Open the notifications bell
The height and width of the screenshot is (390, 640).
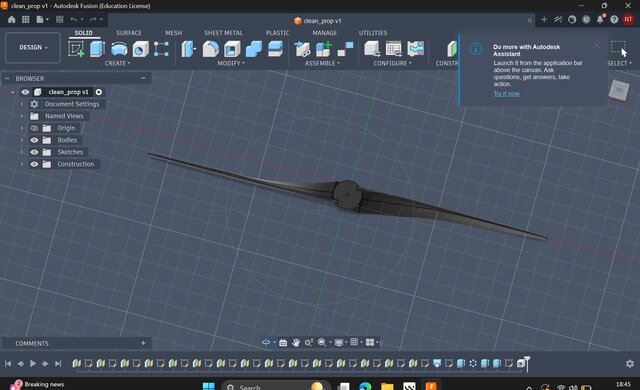[600, 20]
